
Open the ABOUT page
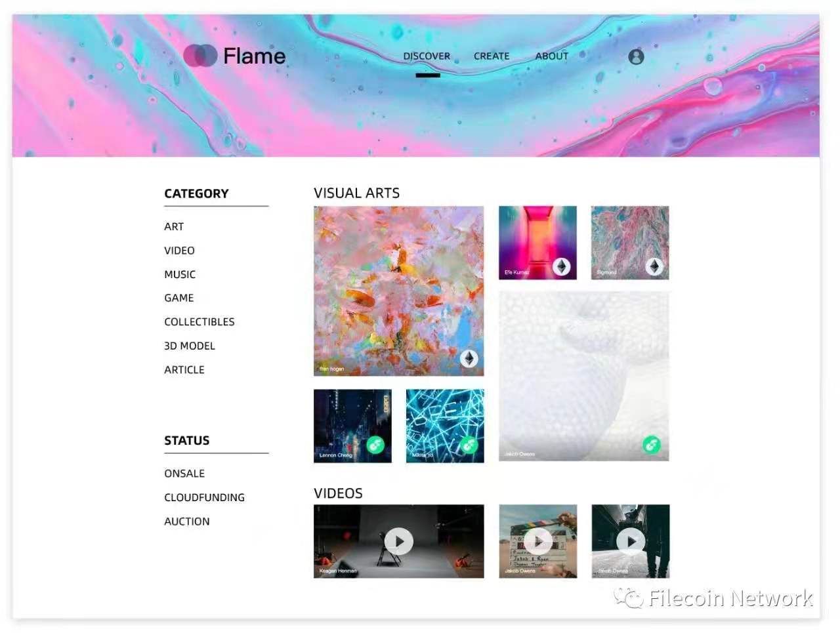pyautogui.click(x=551, y=56)
